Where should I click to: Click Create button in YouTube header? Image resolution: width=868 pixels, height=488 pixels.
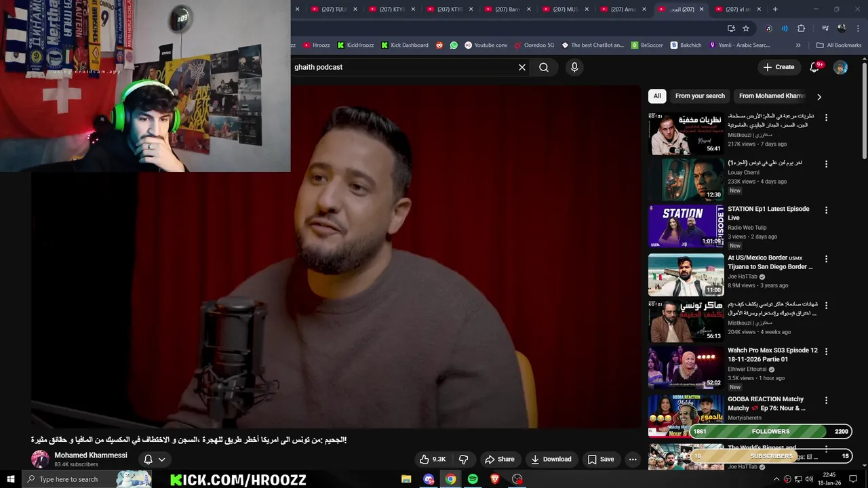coord(778,67)
